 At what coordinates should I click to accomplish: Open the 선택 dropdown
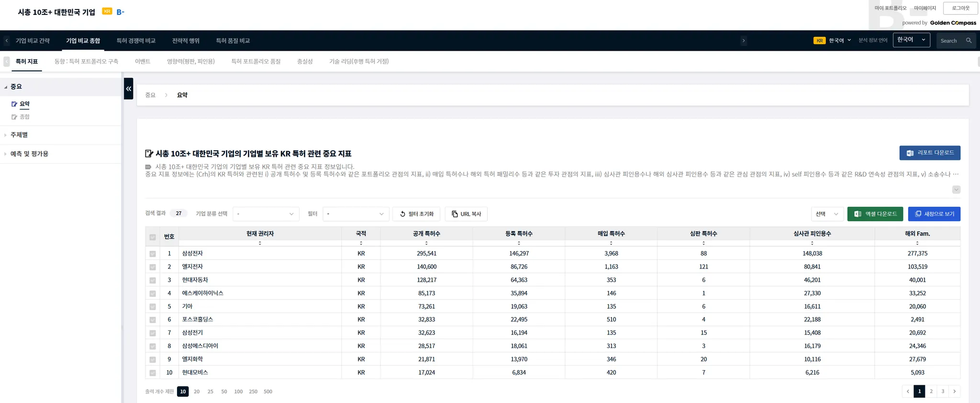click(827, 214)
